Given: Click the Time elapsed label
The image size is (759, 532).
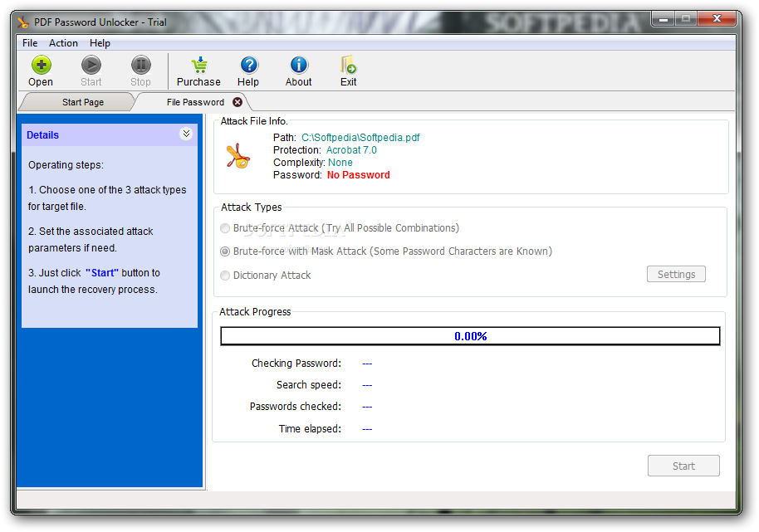Looking at the screenshot, I should click(310, 429).
